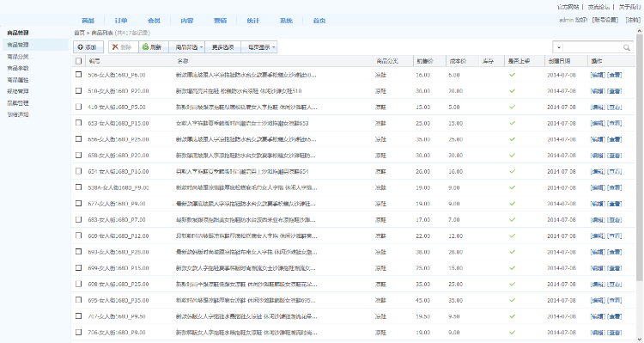Click the green on-shelf checkmark for row 695
The image size is (644, 343).
[x=512, y=300]
